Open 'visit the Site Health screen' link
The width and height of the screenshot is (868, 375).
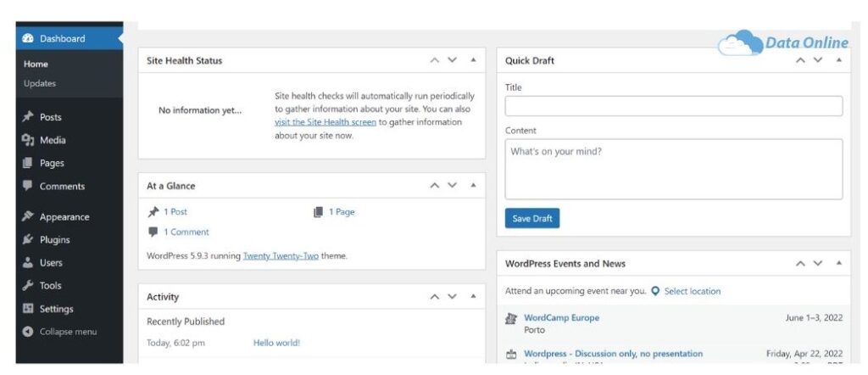(325, 122)
